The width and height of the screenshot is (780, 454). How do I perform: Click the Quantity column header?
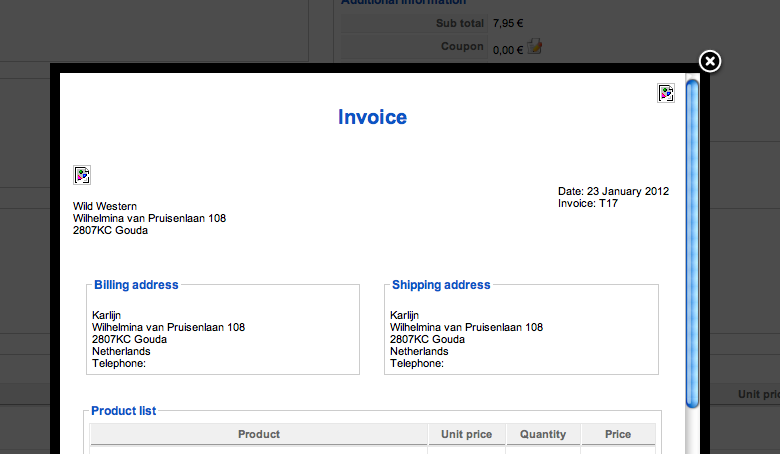(x=543, y=434)
